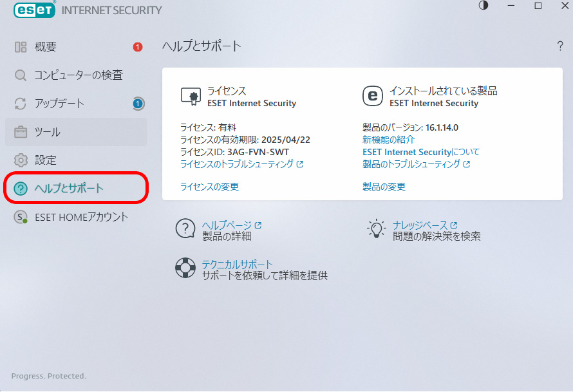This screenshot has width=573, height=392.
Task: Click the ヘルプとサポート page heading
Action: pyautogui.click(x=202, y=46)
